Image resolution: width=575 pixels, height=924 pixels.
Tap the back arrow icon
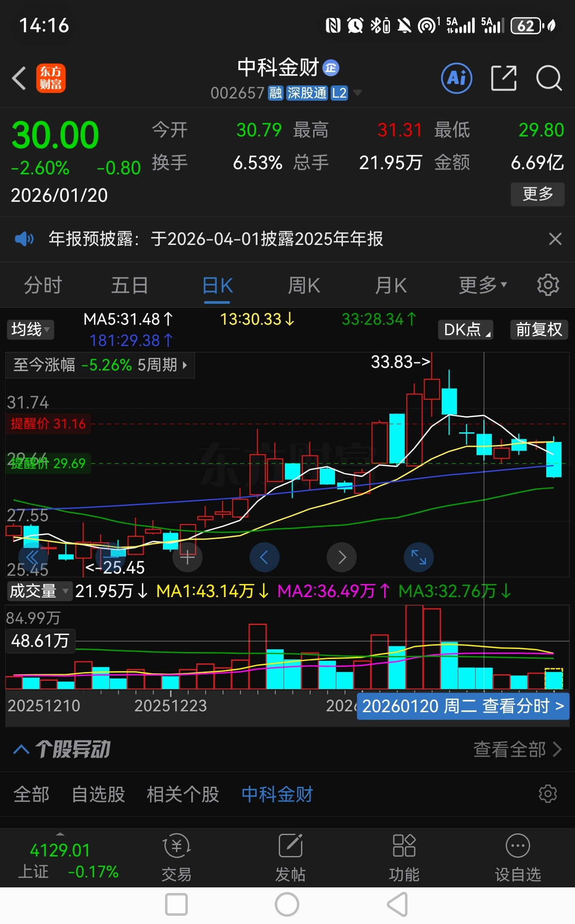[19, 78]
